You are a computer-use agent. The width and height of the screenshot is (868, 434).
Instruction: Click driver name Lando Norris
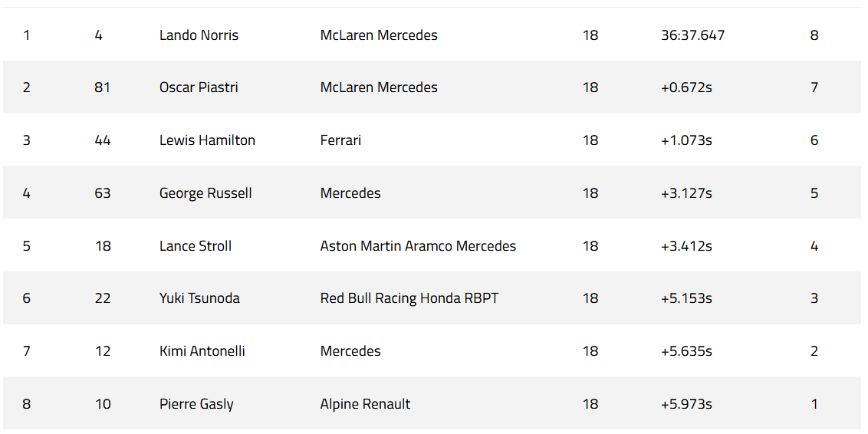(x=199, y=35)
